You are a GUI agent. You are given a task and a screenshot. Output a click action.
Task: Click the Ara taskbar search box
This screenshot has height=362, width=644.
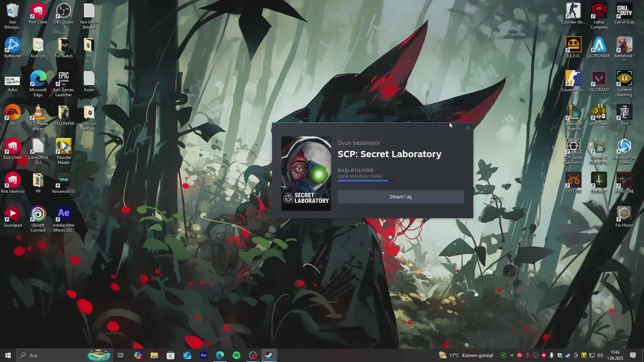point(64,355)
